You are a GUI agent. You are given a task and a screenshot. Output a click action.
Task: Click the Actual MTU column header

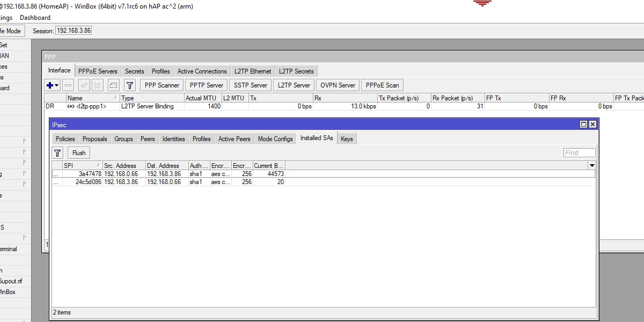coord(202,98)
